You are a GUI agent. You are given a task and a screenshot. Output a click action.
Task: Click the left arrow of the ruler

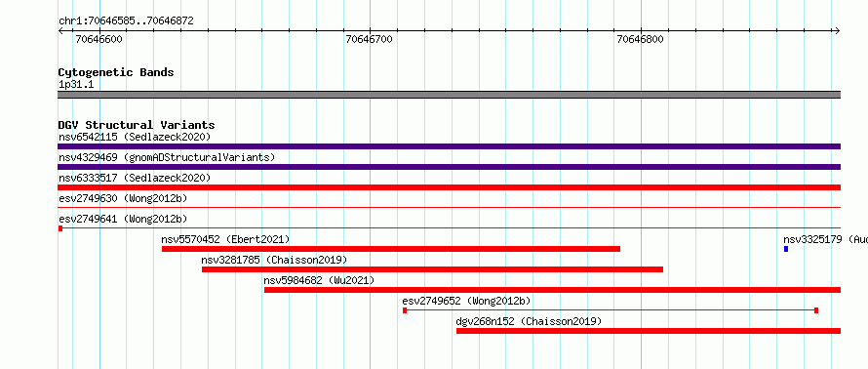pos(60,30)
